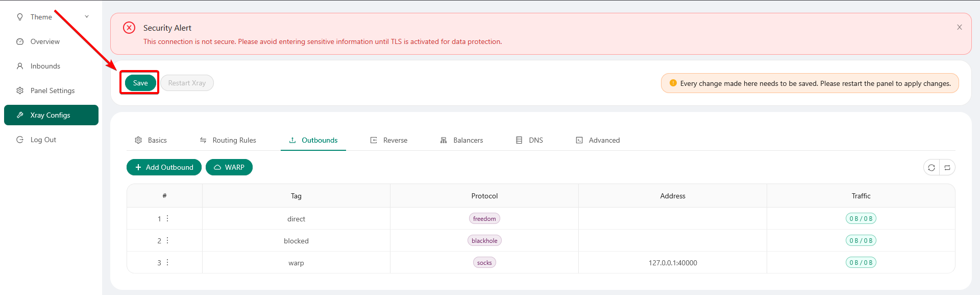The width and height of the screenshot is (980, 295).
Task: Click Log Out in the sidebar
Action: [43, 140]
